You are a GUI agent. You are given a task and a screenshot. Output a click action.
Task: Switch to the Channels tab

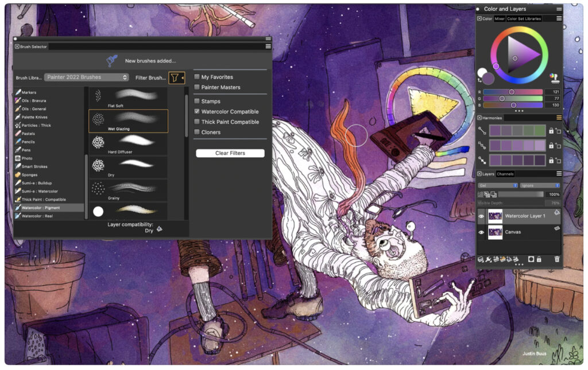click(505, 174)
